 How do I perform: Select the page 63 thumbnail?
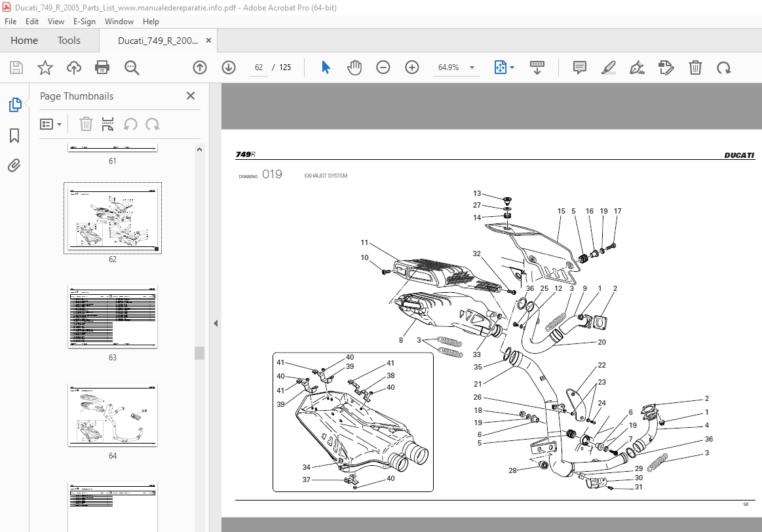(x=112, y=316)
